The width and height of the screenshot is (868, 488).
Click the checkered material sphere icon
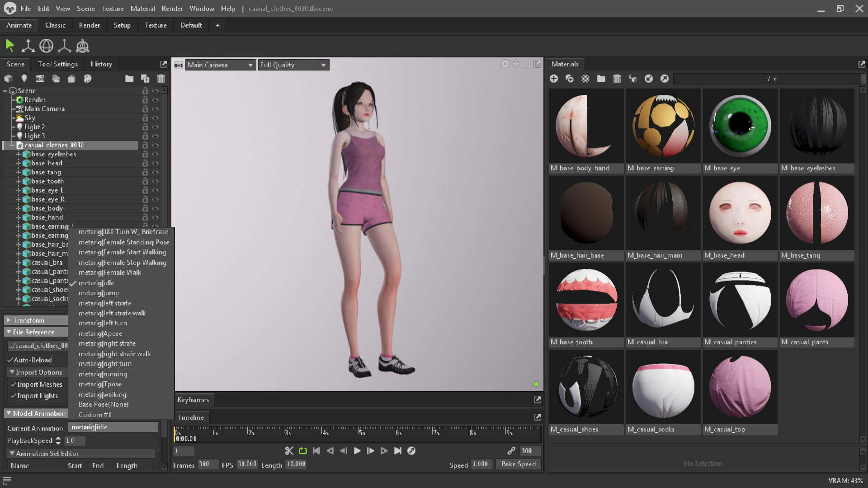pos(585,79)
